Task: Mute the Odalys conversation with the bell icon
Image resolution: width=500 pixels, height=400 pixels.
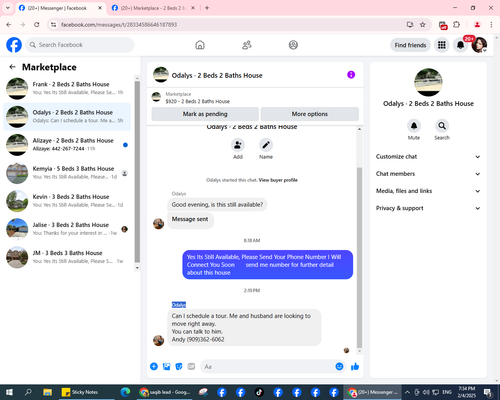Action: tap(414, 126)
